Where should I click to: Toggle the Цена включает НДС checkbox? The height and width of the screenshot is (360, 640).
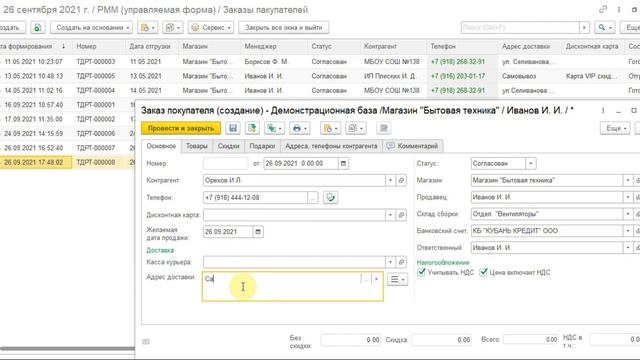(484, 272)
